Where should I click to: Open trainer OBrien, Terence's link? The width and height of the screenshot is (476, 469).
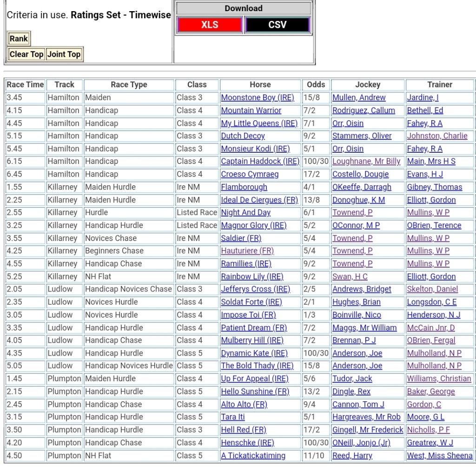[x=434, y=226]
